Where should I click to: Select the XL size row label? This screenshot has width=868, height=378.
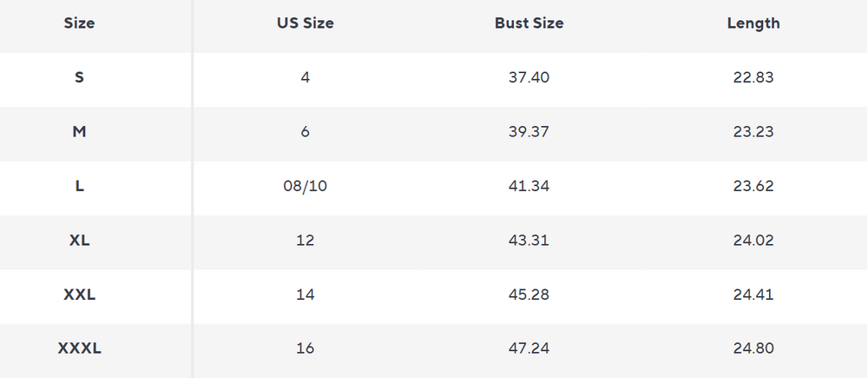(x=79, y=241)
